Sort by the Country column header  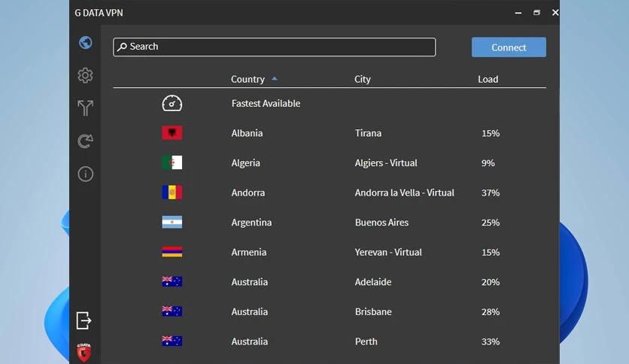[248, 79]
